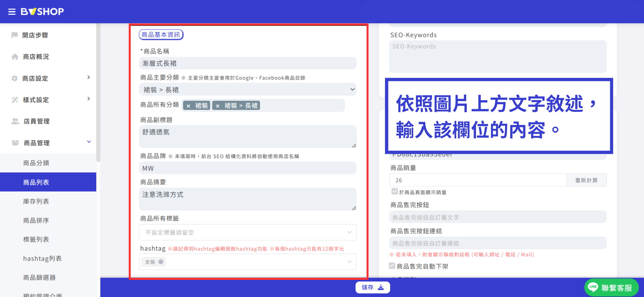Select 商品列表 in sidebar
The height and width of the screenshot is (297, 644).
(48, 182)
